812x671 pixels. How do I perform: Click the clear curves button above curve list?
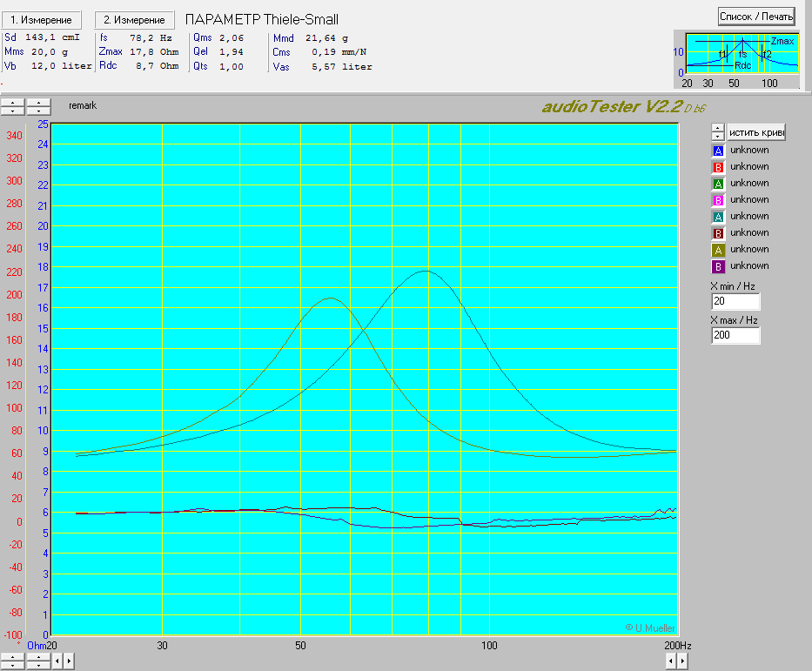756,132
